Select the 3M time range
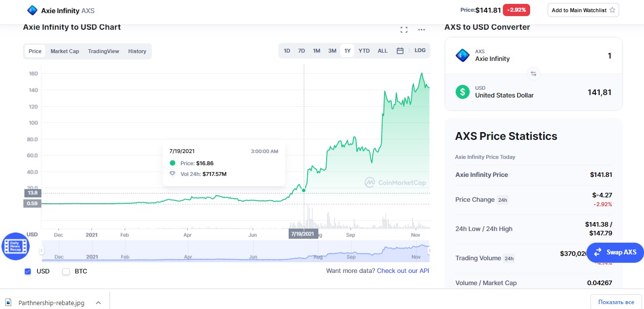Viewport: 644px width, 309px height. [x=332, y=51]
